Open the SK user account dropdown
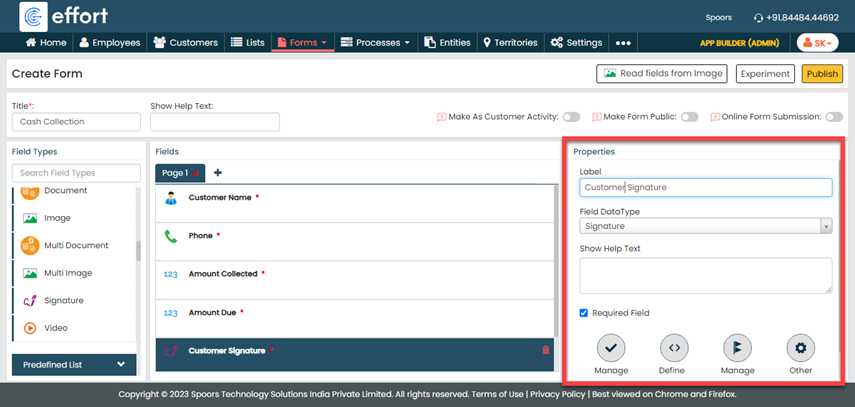 817,43
